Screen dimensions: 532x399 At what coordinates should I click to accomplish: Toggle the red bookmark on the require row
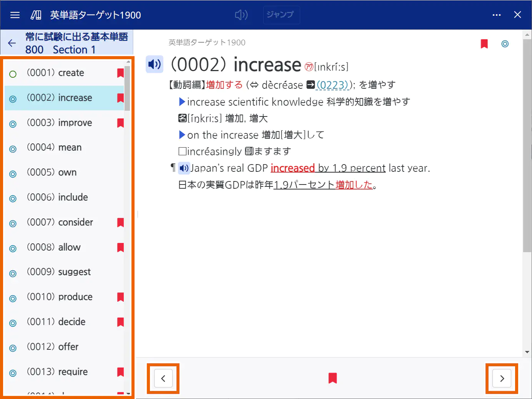pyautogui.click(x=120, y=372)
